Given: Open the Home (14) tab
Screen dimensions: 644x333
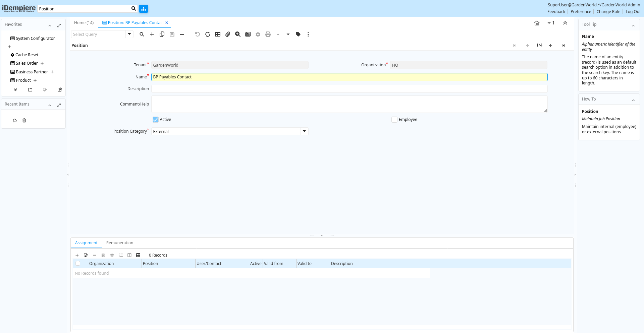Looking at the screenshot, I should click(84, 23).
